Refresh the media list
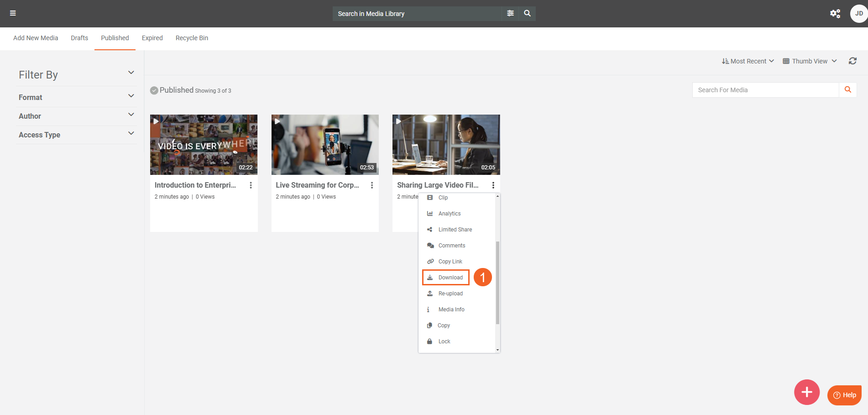The width and height of the screenshot is (868, 415). pos(852,61)
